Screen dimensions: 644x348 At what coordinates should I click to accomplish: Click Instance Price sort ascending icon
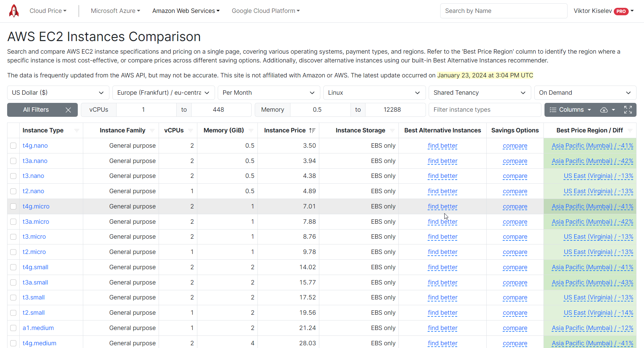tap(312, 131)
